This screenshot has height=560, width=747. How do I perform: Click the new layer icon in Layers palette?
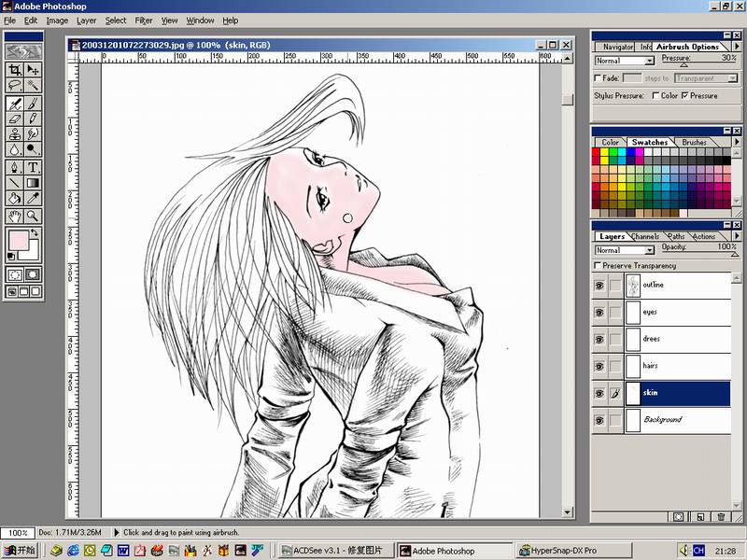pos(699,517)
